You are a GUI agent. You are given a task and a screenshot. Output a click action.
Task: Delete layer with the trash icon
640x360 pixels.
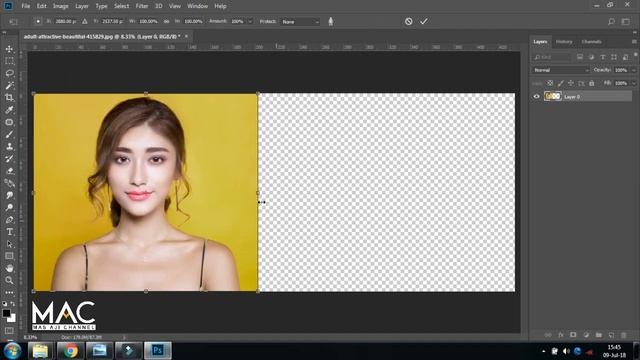624,335
